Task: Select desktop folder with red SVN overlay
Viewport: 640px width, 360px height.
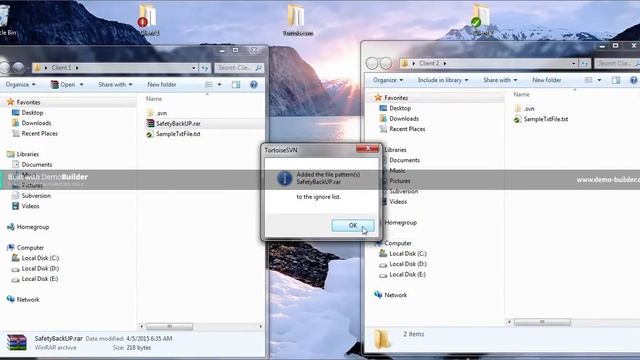Action: (x=148, y=20)
